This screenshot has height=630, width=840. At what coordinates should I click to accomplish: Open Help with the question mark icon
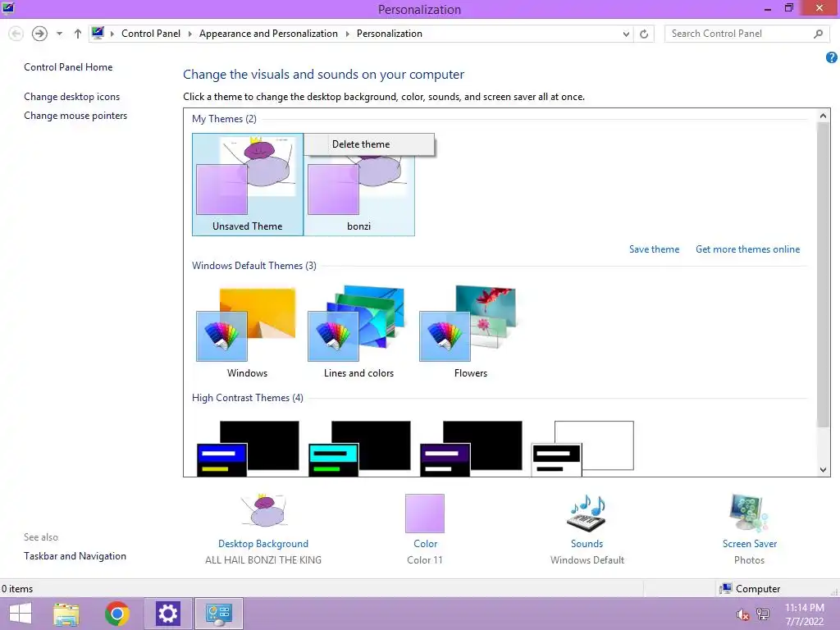point(832,57)
